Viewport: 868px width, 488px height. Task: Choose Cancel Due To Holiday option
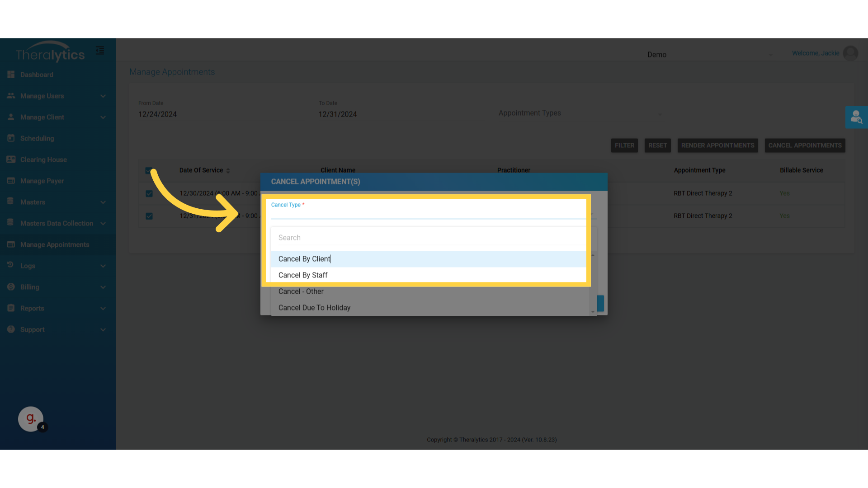(314, 308)
